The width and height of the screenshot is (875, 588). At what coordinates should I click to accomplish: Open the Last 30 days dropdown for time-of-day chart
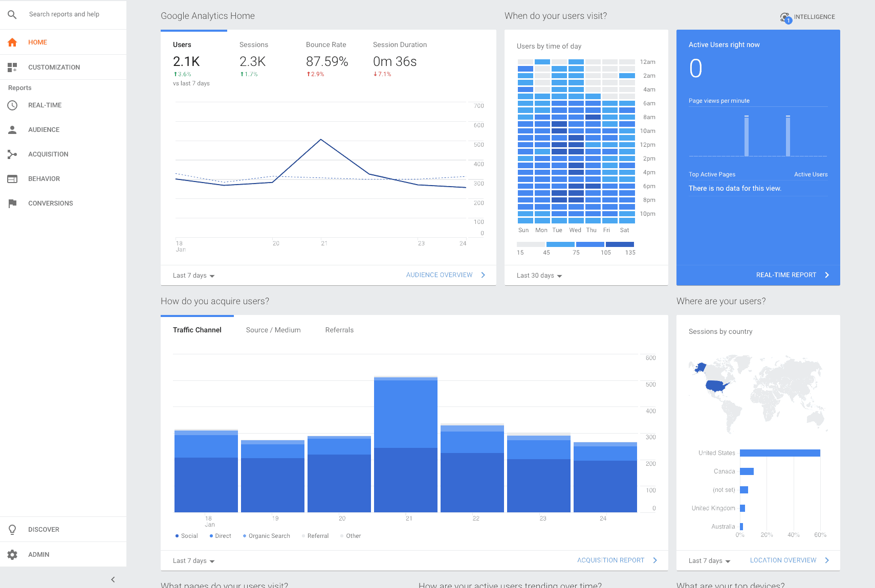[538, 275]
